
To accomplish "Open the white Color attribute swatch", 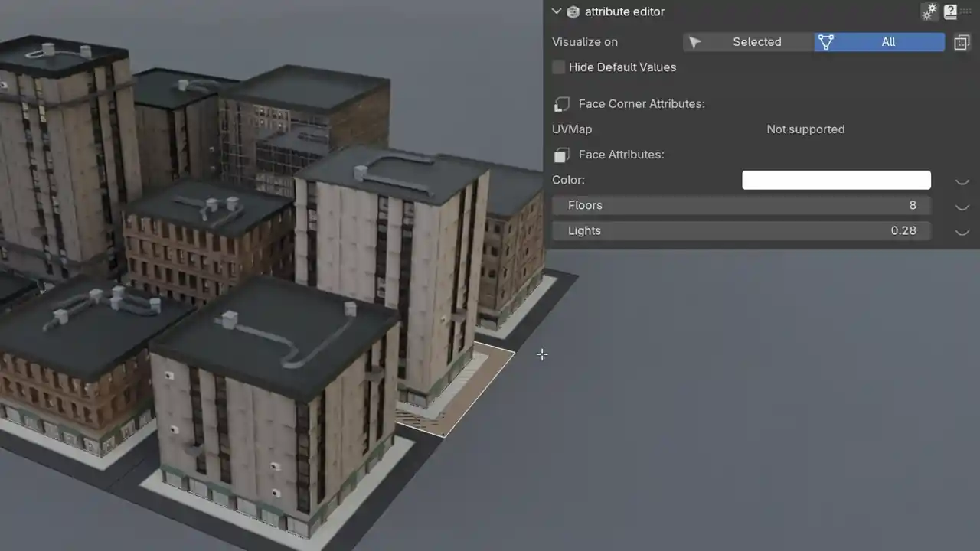I will click(x=836, y=180).
